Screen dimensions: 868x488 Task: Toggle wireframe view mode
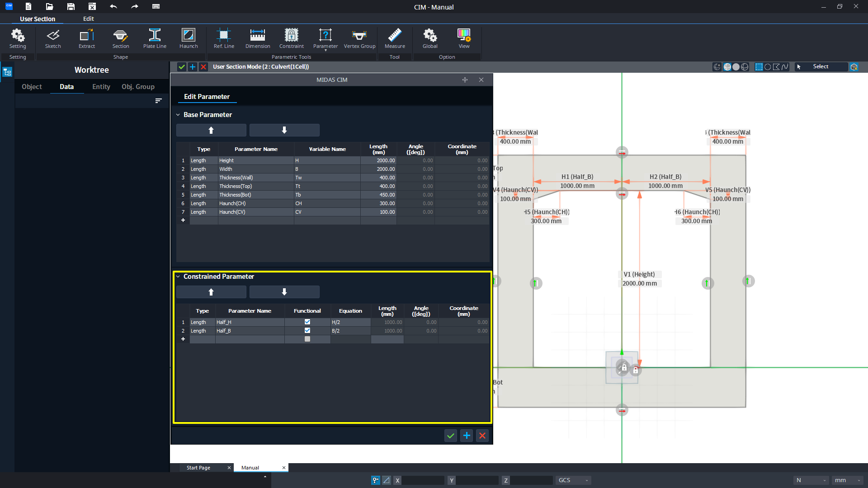745,67
